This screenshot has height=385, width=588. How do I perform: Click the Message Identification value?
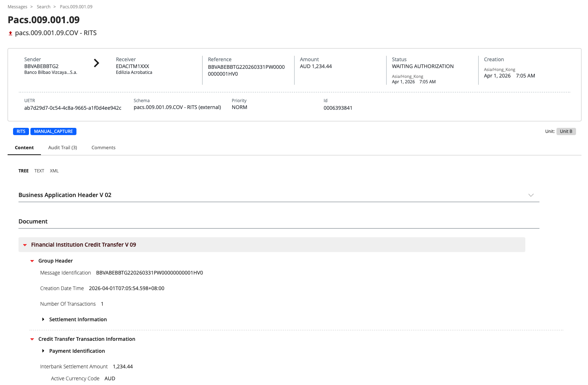150,273
